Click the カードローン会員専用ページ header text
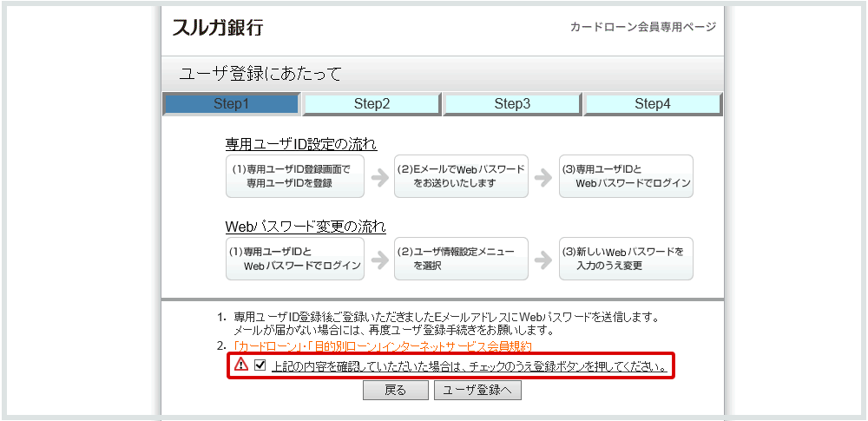The height and width of the screenshot is (421, 868). 643,27
